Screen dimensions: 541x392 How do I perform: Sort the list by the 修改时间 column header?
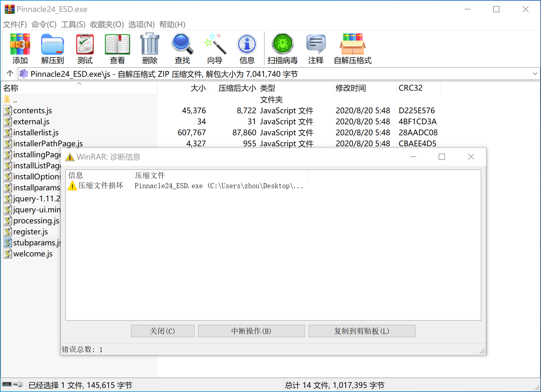[x=365, y=88]
